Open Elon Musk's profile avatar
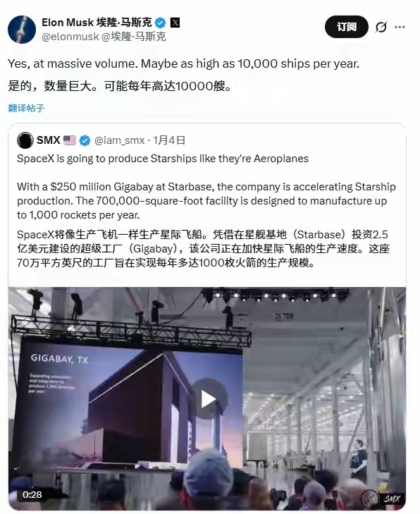This screenshot has height=514, width=420. (x=22, y=30)
